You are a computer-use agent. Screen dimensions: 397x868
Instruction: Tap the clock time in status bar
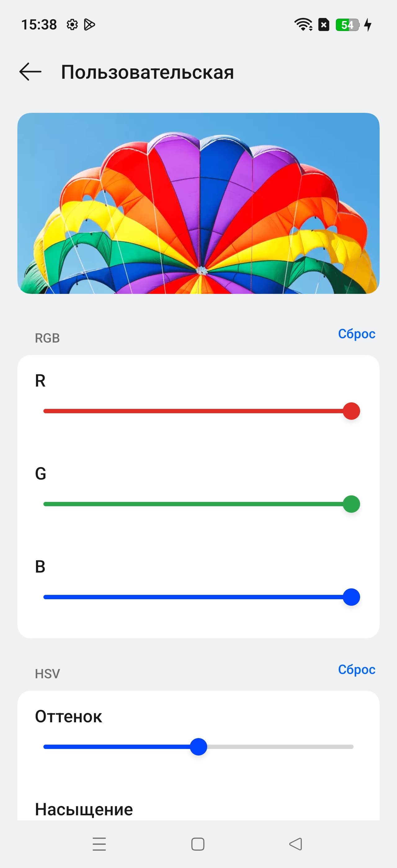pyautogui.click(x=39, y=25)
